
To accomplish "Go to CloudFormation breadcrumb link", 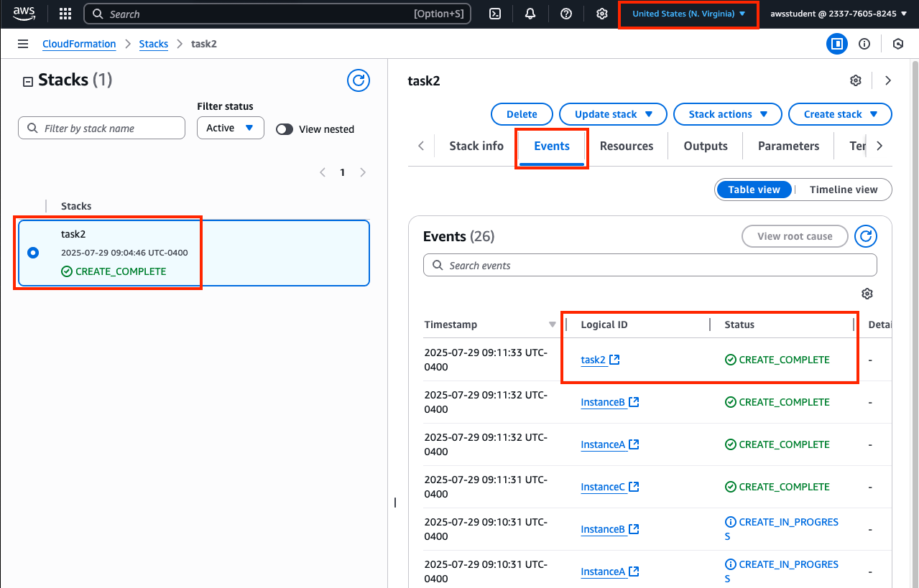I will point(79,44).
